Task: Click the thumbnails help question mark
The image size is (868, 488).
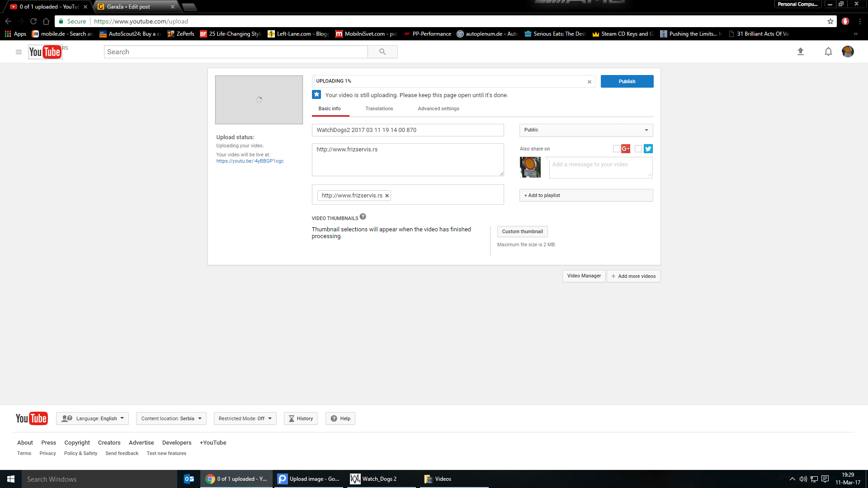Action: (x=363, y=217)
